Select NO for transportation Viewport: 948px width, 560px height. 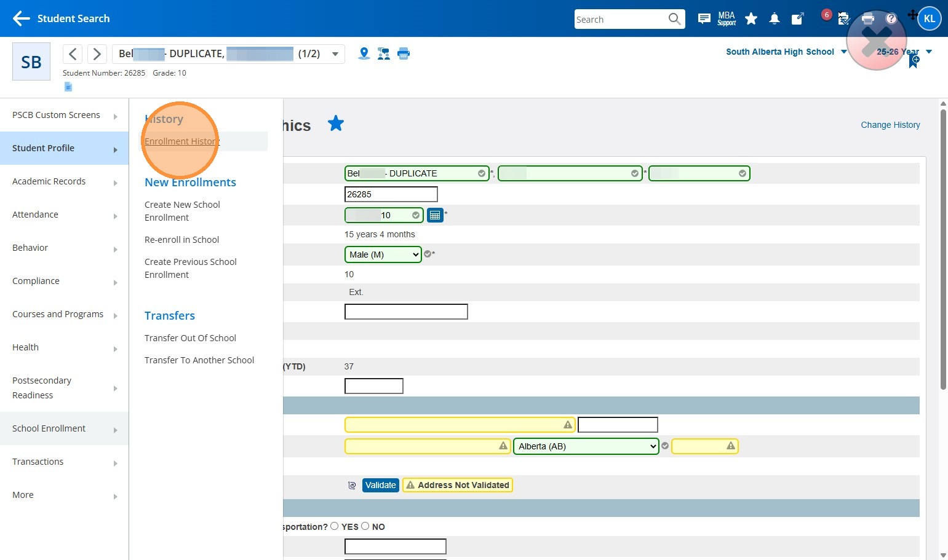point(365,526)
